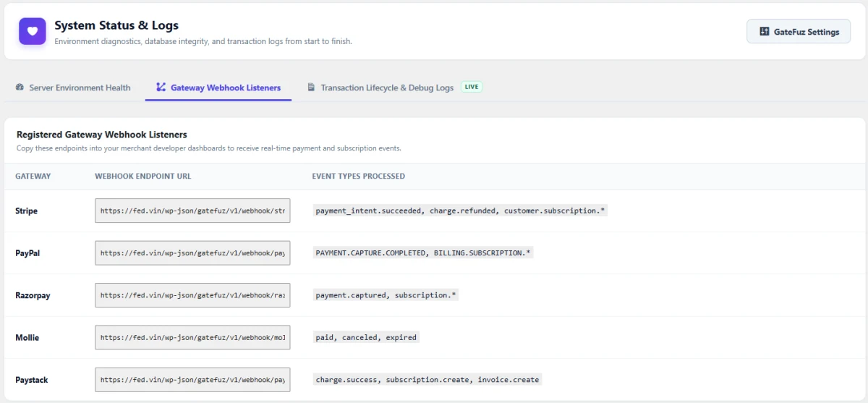The width and height of the screenshot is (868, 403).
Task: Click the webhook icon on Gateway Webhook Listeners tab
Action: point(161,88)
